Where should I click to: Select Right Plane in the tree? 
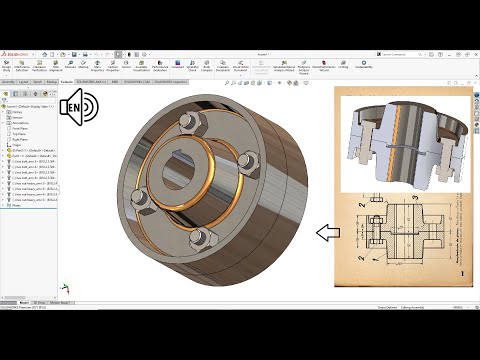point(20,139)
